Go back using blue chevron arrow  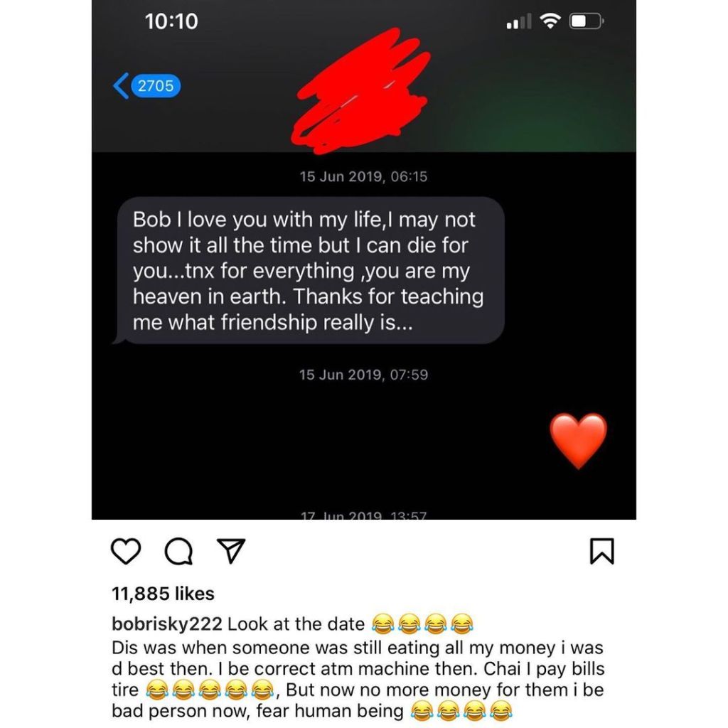121,86
